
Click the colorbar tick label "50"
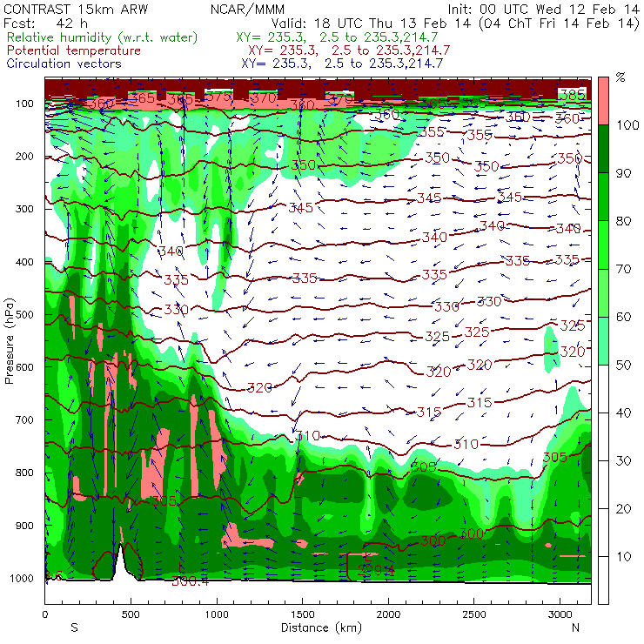tap(623, 365)
